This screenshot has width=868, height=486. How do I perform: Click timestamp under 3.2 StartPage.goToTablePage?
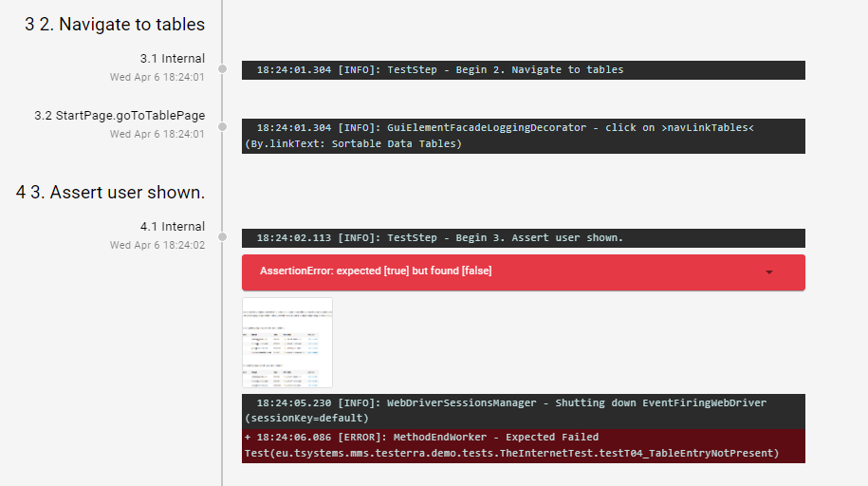[157, 134]
